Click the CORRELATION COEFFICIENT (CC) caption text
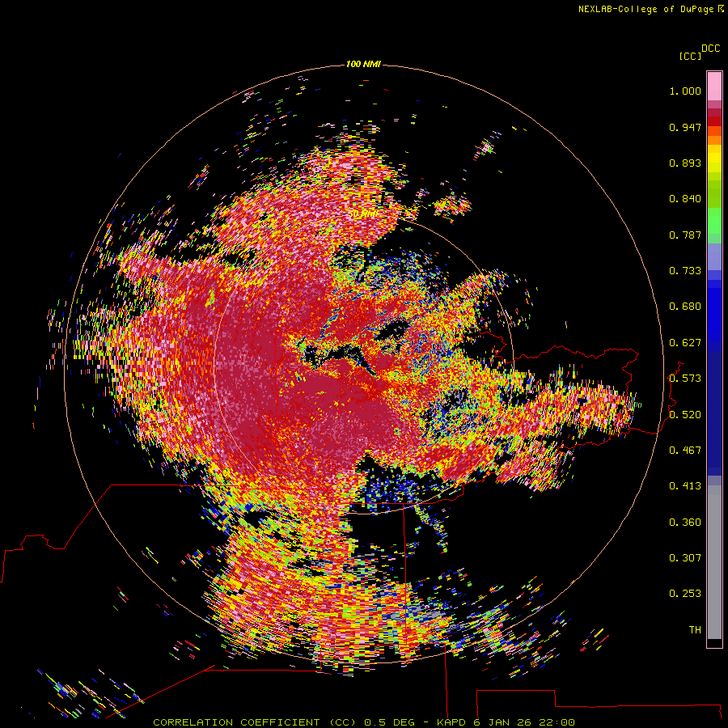The height and width of the screenshot is (728, 728). pyautogui.click(x=256, y=722)
